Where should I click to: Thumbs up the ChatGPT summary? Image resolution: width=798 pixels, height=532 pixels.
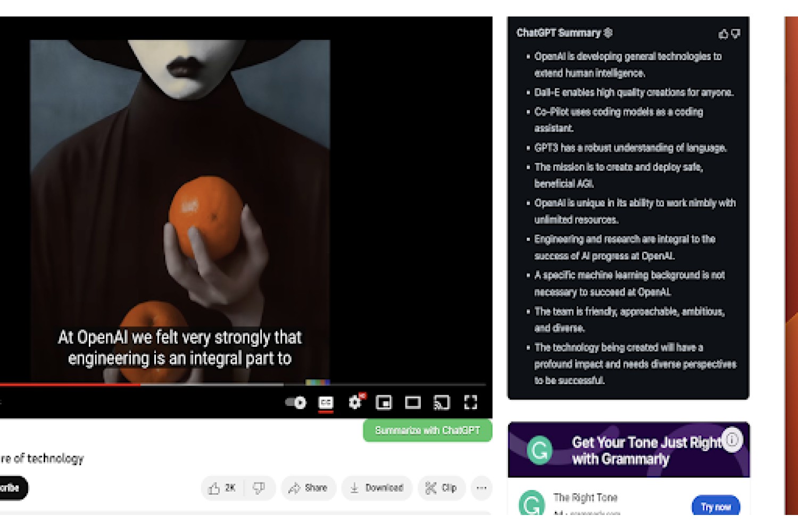coord(723,34)
